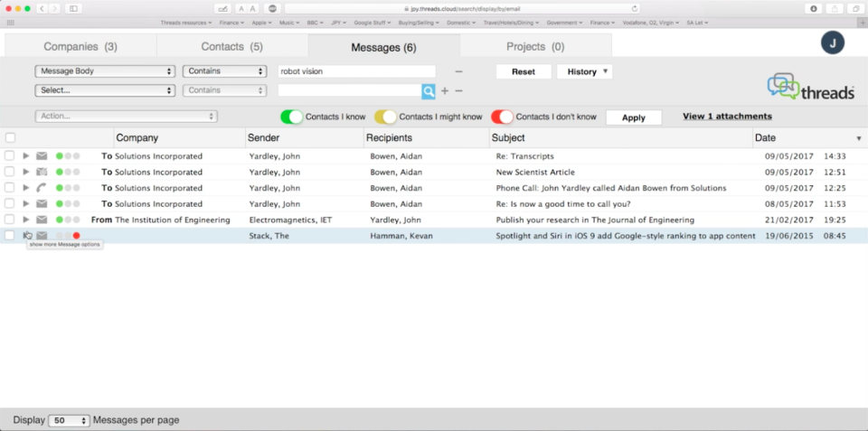
Task: Toggle Contacts I might know switch
Action: [x=385, y=117]
